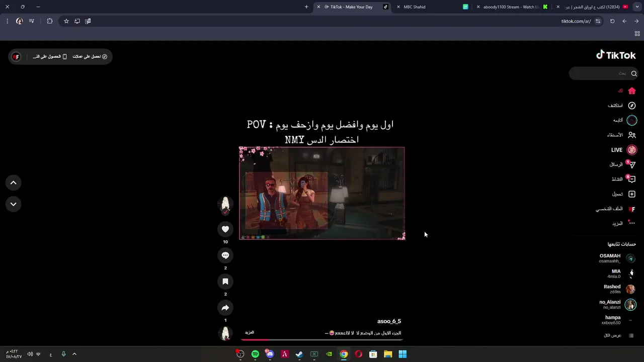Screen dimensions: 644x362
Task: Open Messages icon with notification badge
Action: point(632,164)
